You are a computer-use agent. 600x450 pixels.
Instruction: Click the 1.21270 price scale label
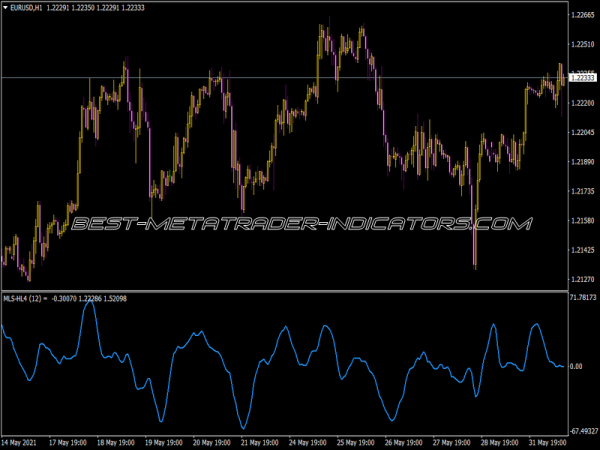(x=582, y=280)
